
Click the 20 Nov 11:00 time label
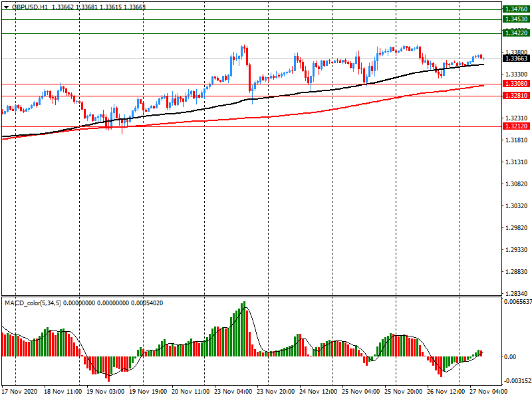(191, 392)
